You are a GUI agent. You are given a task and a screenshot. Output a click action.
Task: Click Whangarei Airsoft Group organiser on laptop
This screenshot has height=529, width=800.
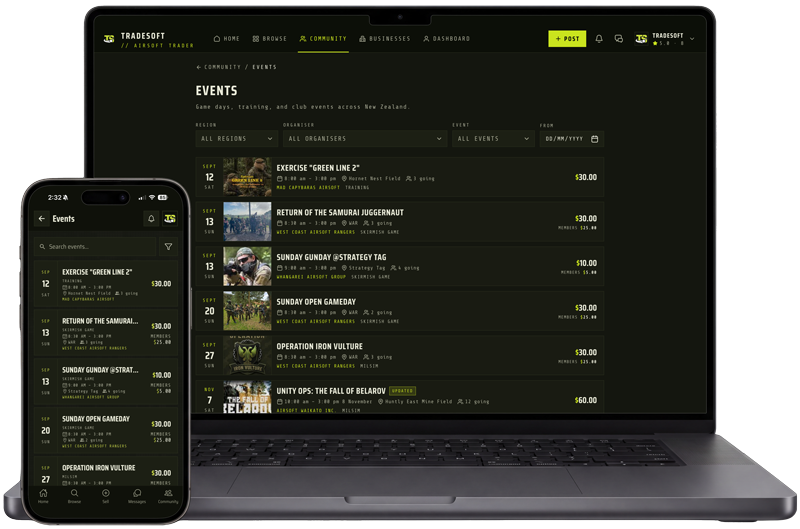pyautogui.click(x=311, y=277)
